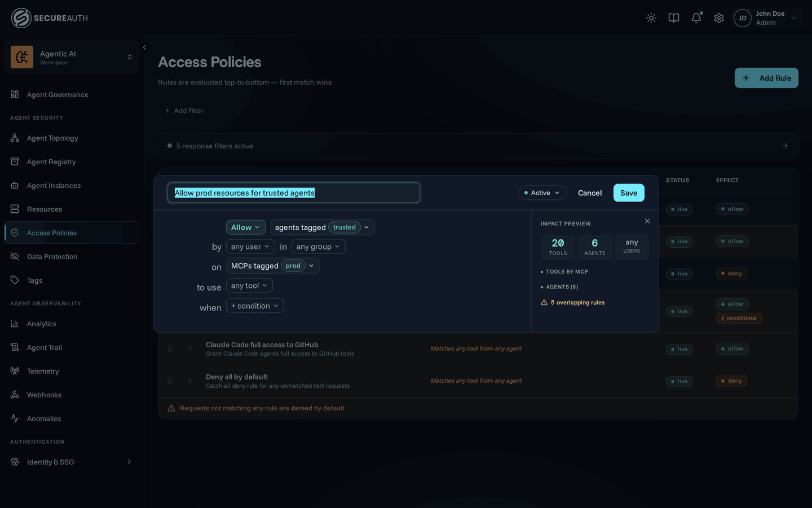Click the Add Rule button
This screenshot has height=508, width=812.
coord(766,78)
